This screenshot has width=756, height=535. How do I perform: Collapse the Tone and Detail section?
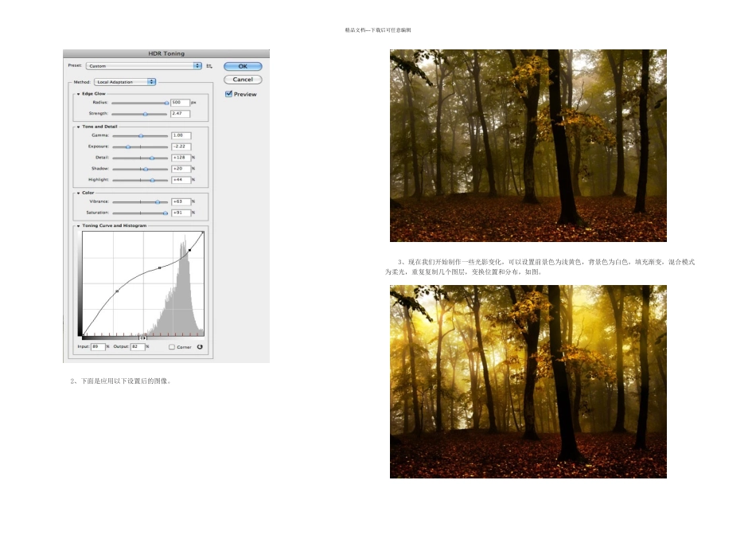(79, 127)
